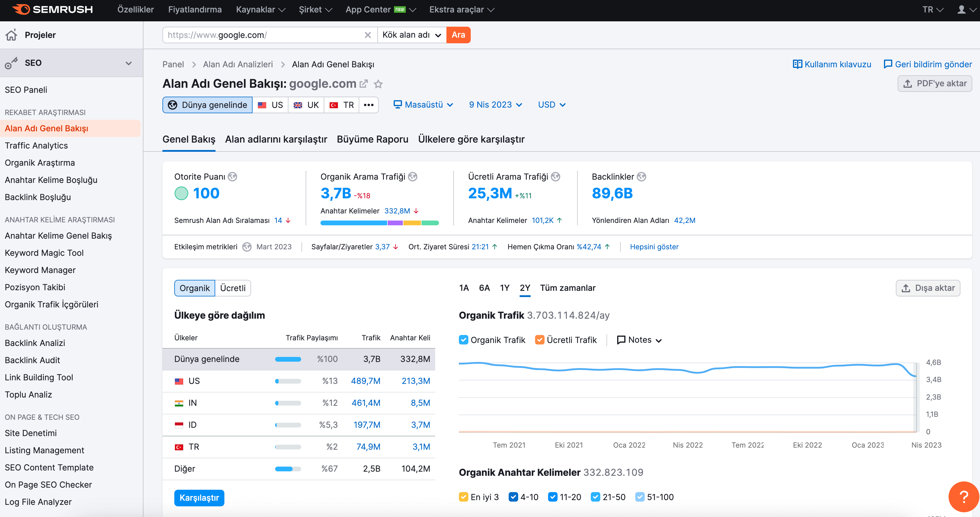Uncheck the Organik Trafik checkbox
The height and width of the screenshot is (517, 980).
coord(463,340)
